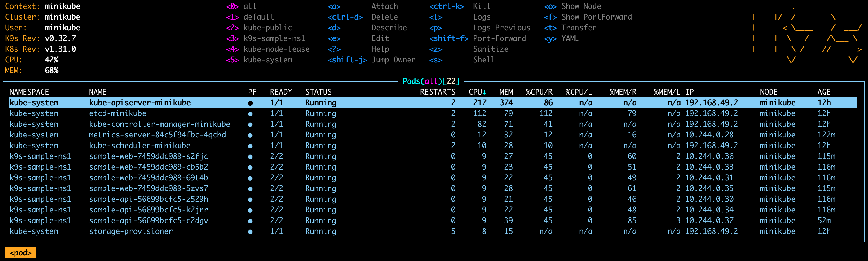Select sample-web-7459ddc989-69t4b pod
This screenshot has width=868, height=261.
pos(149,178)
